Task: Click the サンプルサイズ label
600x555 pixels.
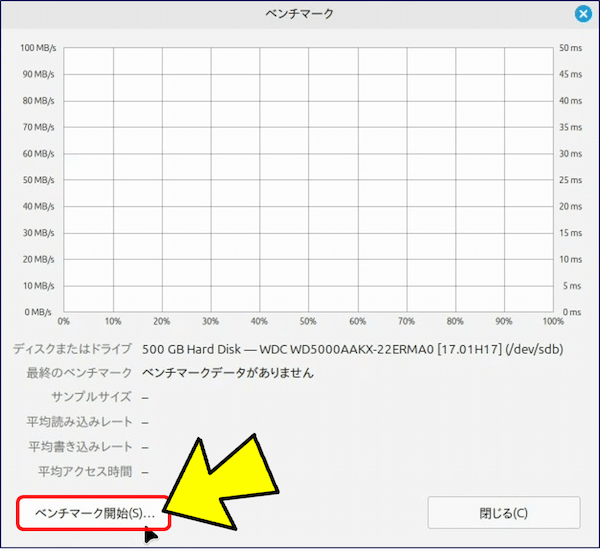Action: pyautogui.click(x=91, y=398)
